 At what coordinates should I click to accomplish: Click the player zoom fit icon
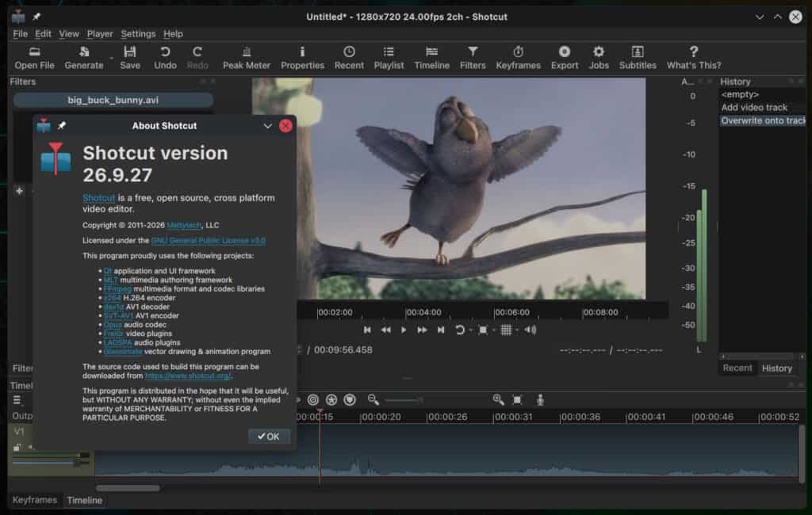click(483, 330)
